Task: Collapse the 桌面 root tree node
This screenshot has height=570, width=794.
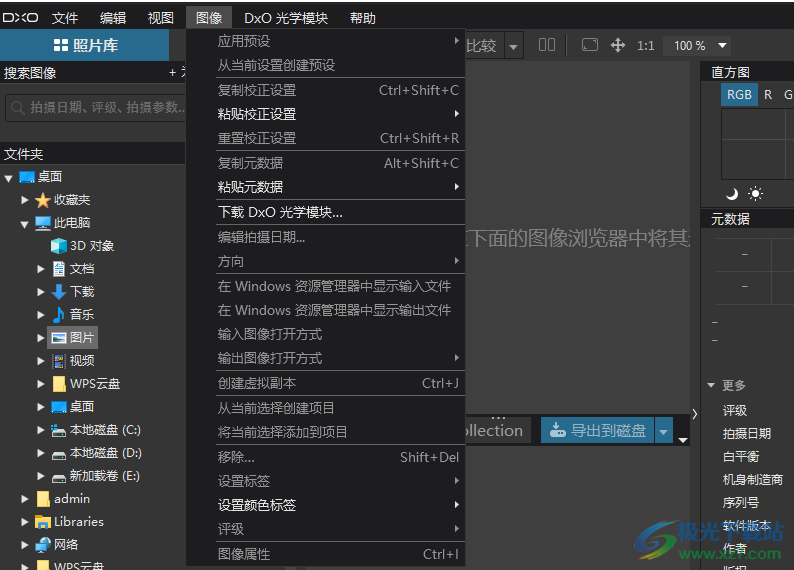Action: tap(8, 178)
